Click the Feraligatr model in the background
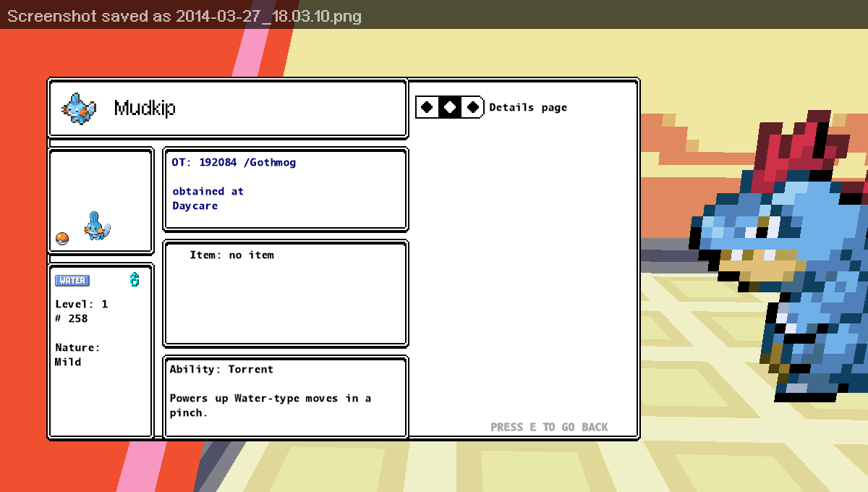 click(x=780, y=257)
